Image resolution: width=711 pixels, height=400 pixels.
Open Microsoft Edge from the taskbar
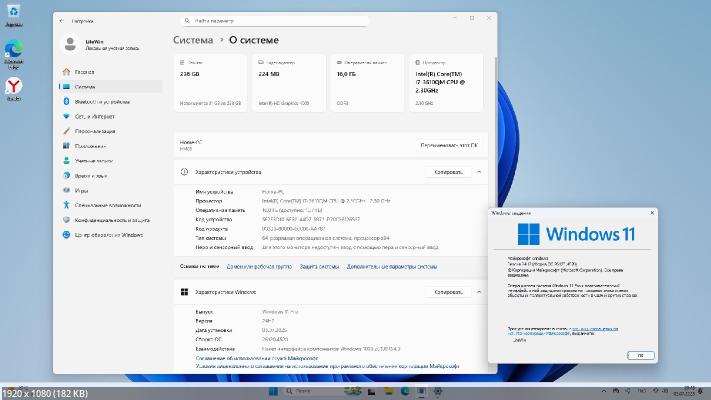pos(404,391)
